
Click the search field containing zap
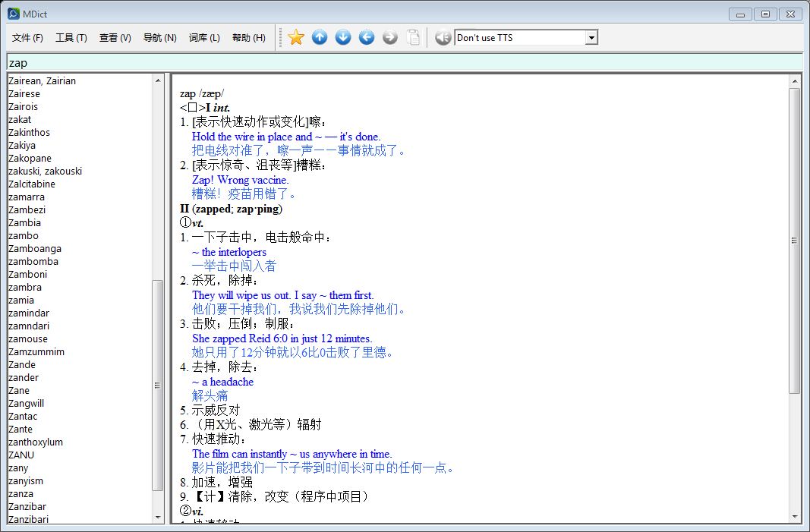pyautogui.click(x=402, y=63)
